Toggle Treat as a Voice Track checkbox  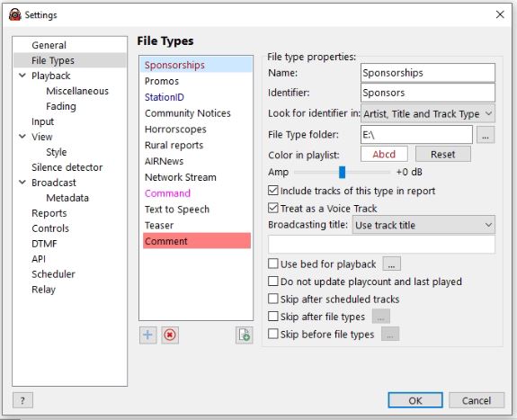273,208
